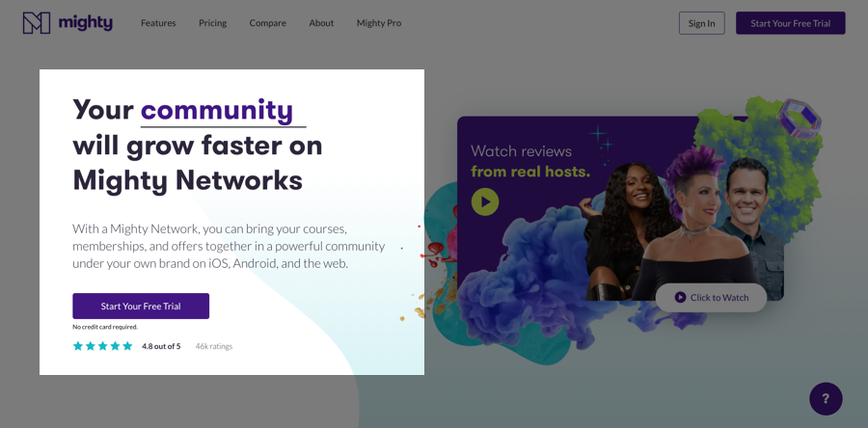Open the Pricing page
868x428 pixels.
click(x=212, y=23)
